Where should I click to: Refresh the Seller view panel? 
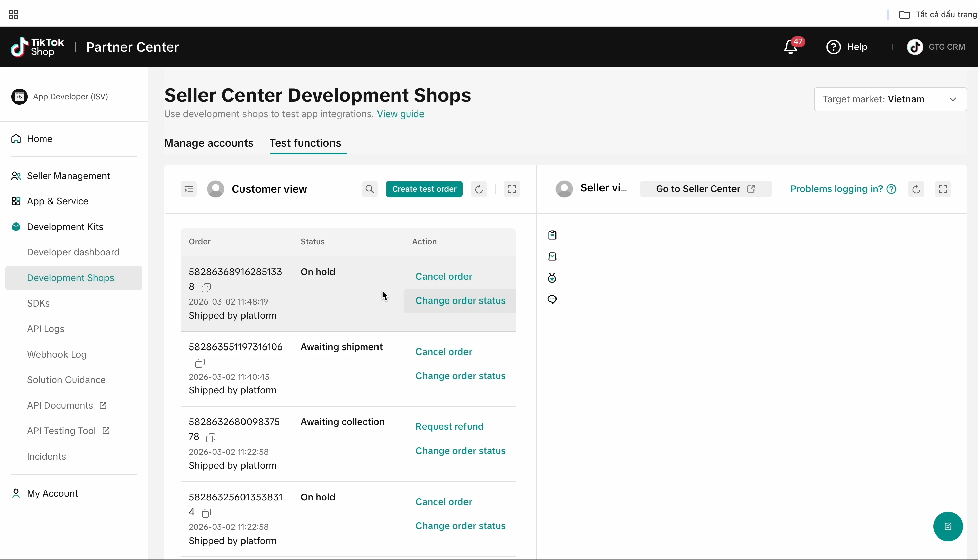click(x=916, y=189)
